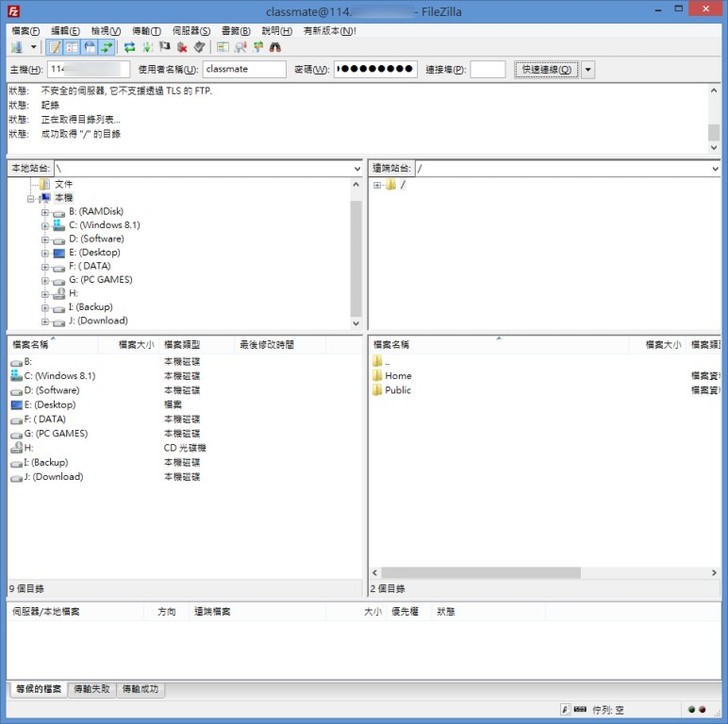
Task: Open the Site Manager icon
Action: click(x=17, y=47)
